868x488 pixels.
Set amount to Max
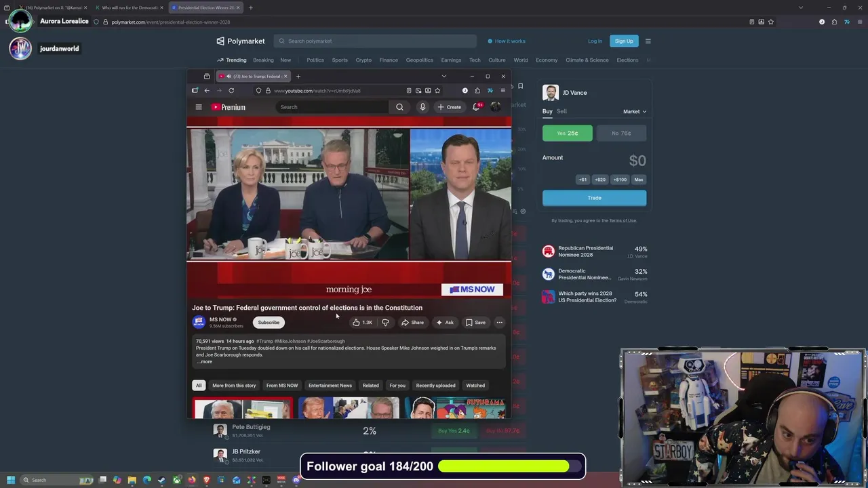639,180
